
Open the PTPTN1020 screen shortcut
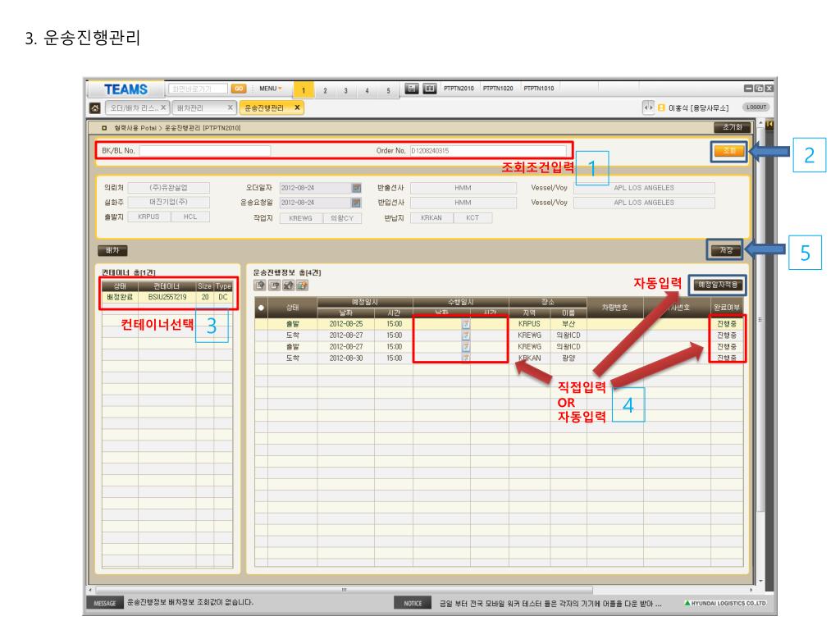pos(498,89)
